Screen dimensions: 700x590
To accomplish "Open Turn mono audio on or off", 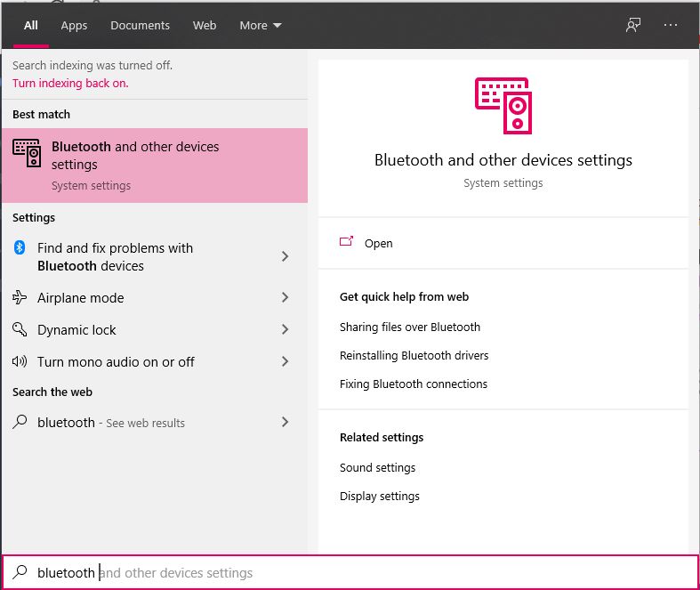I will click(155, 362).
